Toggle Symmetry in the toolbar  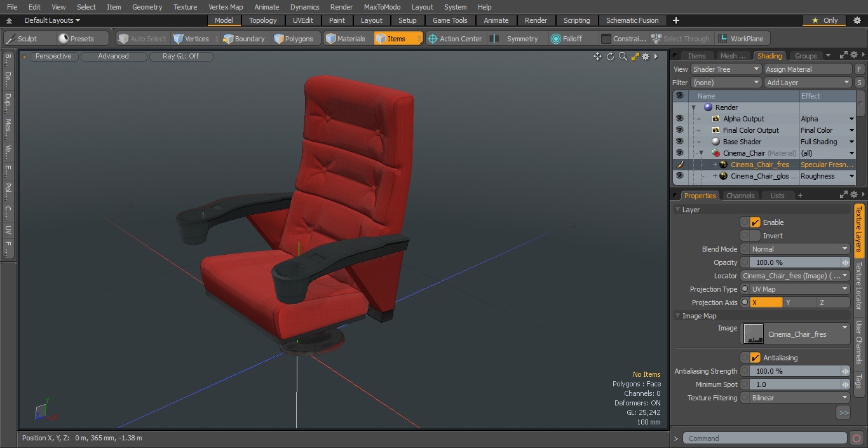[516, 39]
